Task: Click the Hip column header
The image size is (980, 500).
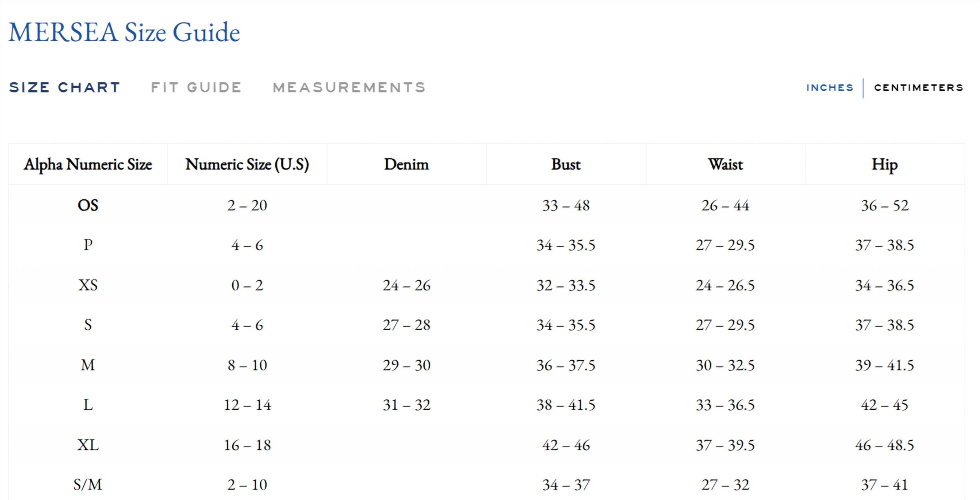Action: coord(885,165)
